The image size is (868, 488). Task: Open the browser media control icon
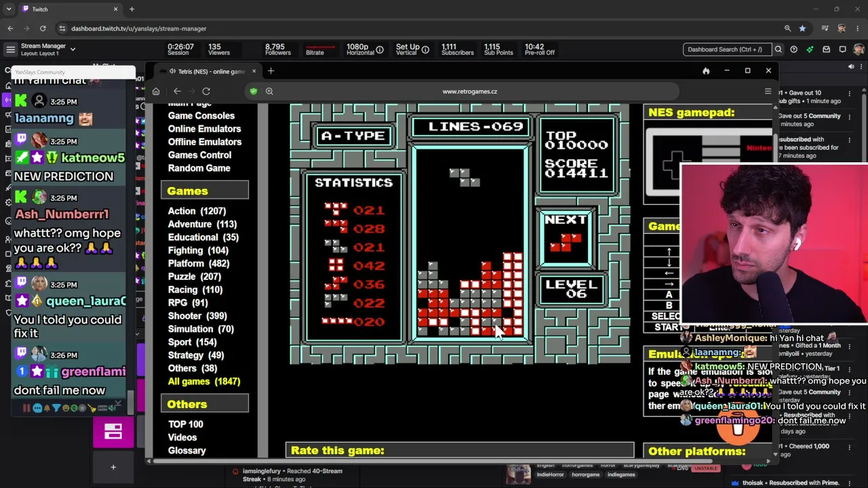(825, 28)
